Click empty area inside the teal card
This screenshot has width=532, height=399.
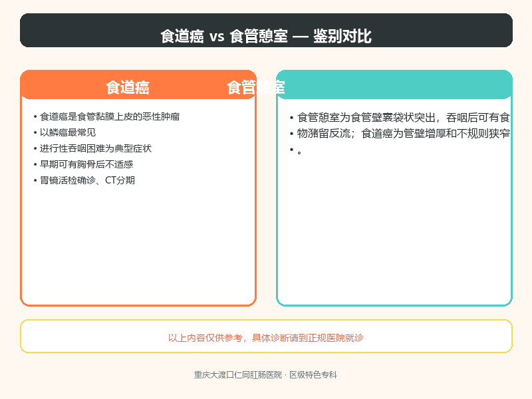pyautogui.click(x=394, y=231)
